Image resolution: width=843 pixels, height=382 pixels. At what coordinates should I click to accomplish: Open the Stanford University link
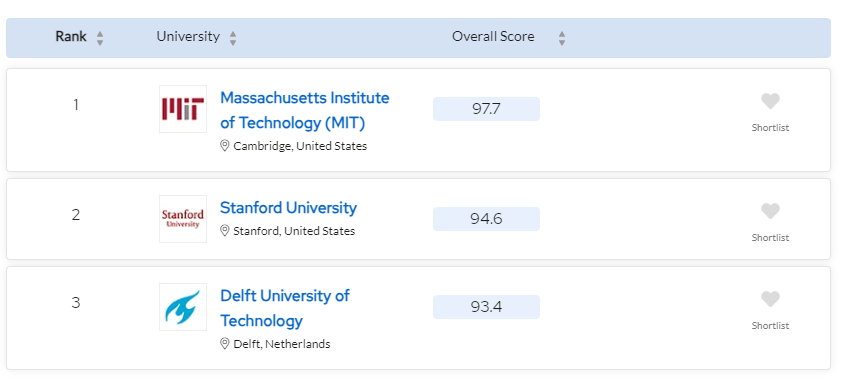288,208
